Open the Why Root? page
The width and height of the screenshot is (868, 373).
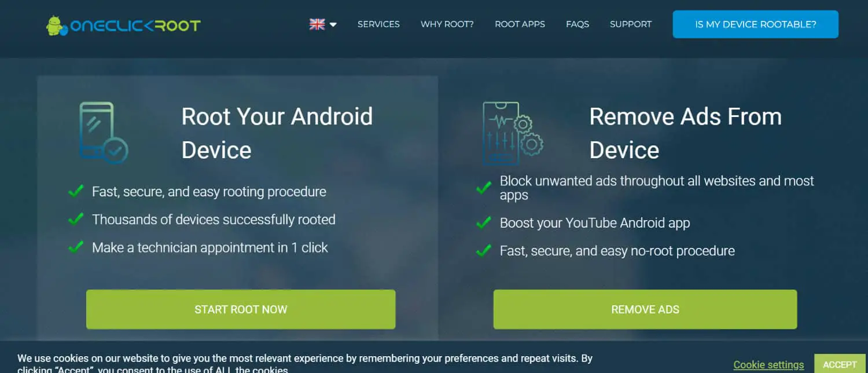[x=447, y=24]
